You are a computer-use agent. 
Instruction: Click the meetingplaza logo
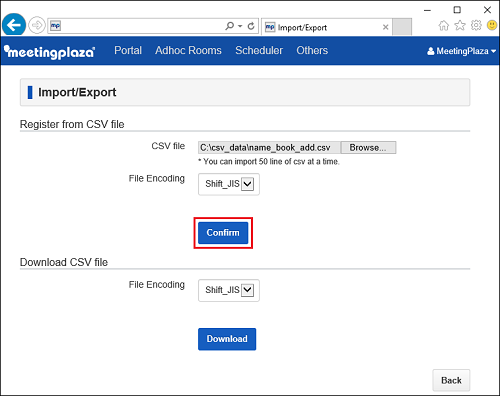click(49, 52)
